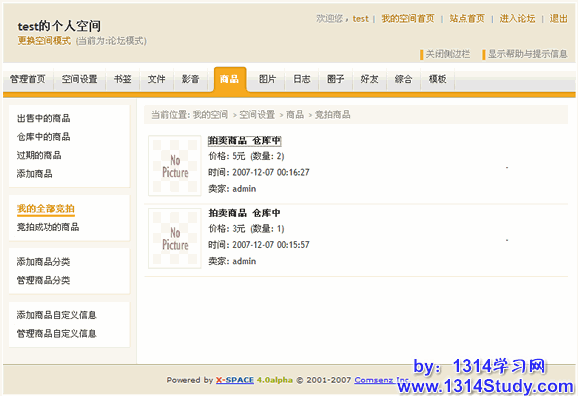578x396 pixels.
Task: Click the time 2007-12-07 00:16:27
Action: 271,172
